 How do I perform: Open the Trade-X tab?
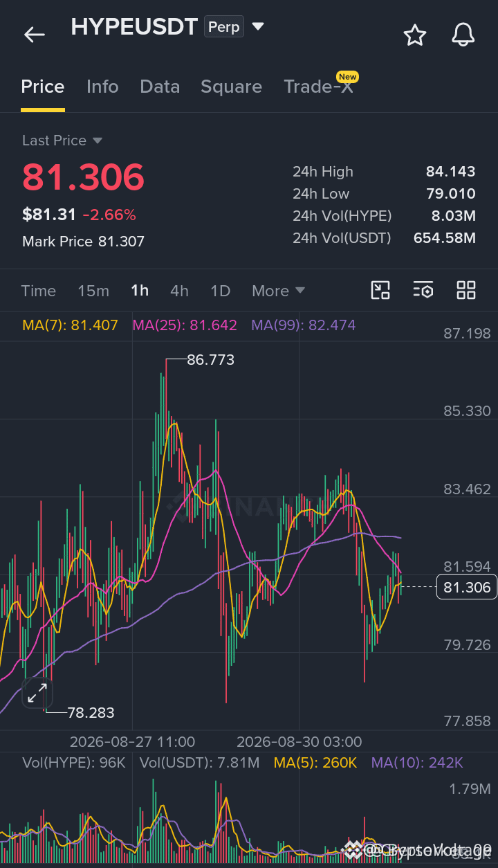[x=318, y=87]
